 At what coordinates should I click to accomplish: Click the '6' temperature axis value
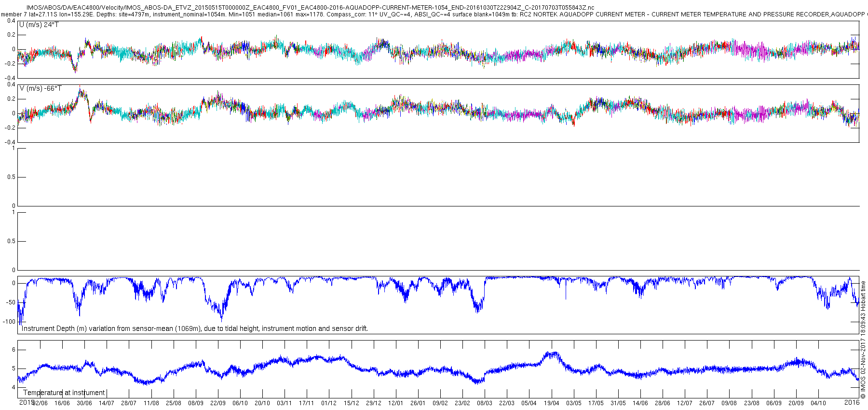coord(14,350)
